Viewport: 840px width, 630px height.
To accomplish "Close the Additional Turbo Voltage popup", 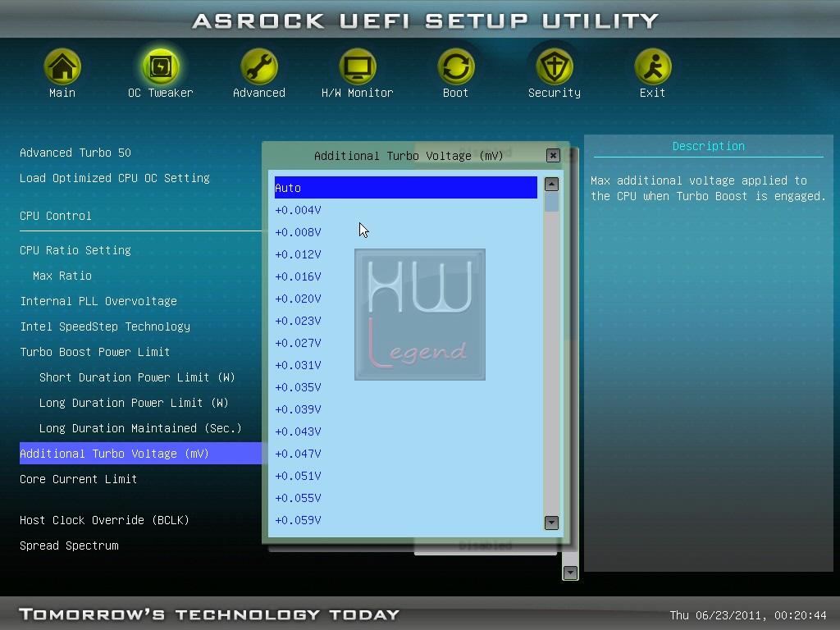I will (553, 155).
